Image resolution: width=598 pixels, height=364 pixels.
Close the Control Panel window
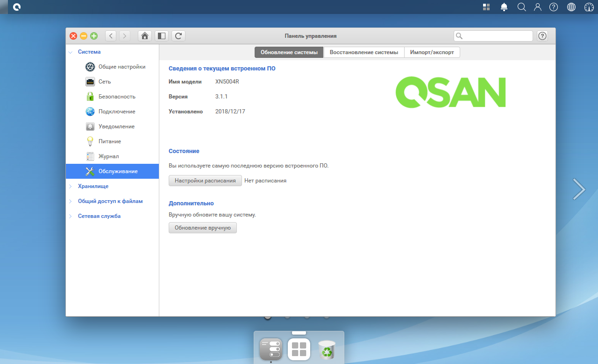click(x=73, y=36)
